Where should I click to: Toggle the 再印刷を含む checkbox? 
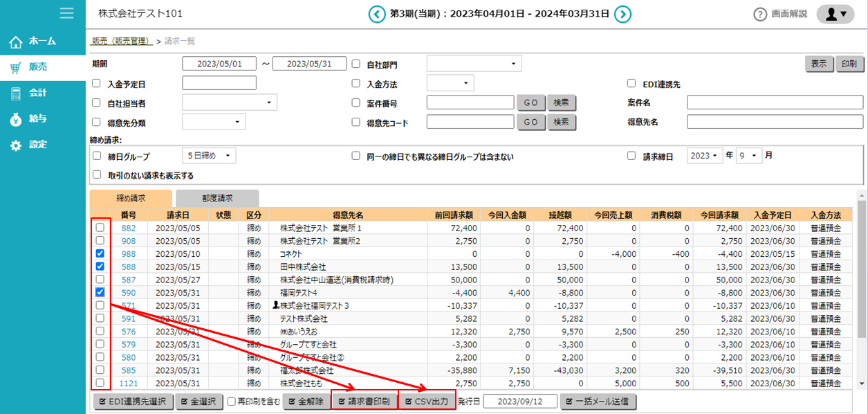click(x=232, y=402)
